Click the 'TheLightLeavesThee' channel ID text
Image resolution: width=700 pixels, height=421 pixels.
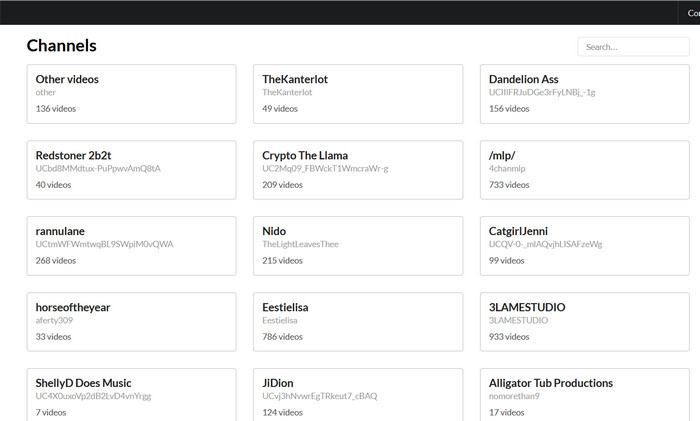click(x=300, y=244)
